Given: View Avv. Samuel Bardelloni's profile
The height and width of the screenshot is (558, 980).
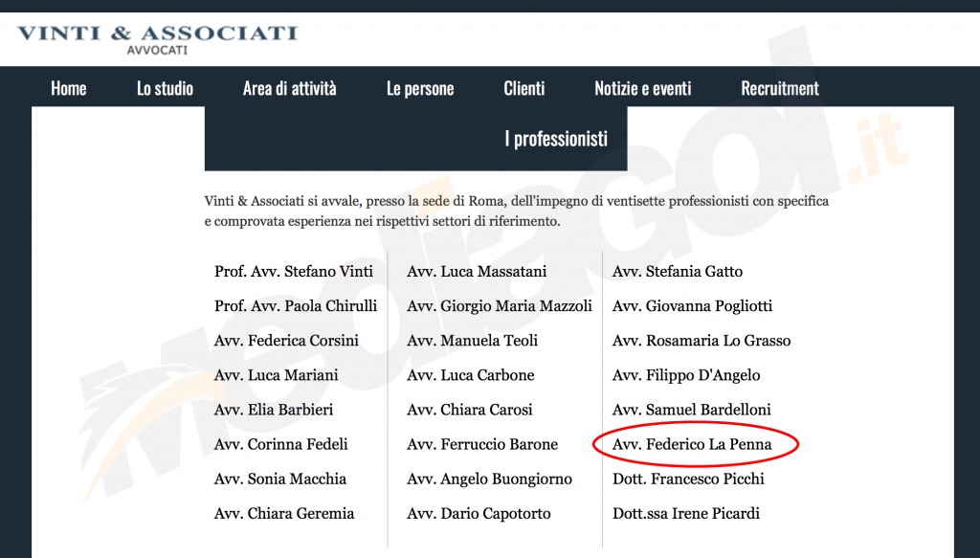Looking at the screenshot, I should pos(692,410).
